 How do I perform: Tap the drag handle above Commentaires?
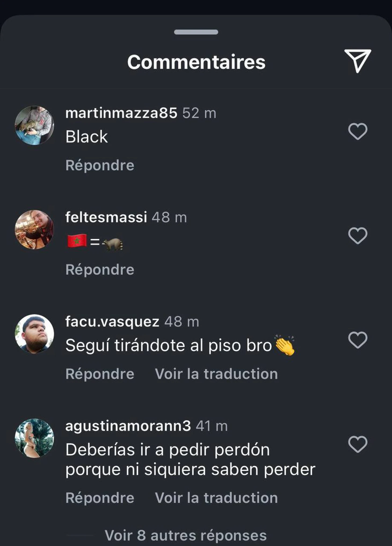click(x=196, y=32)
